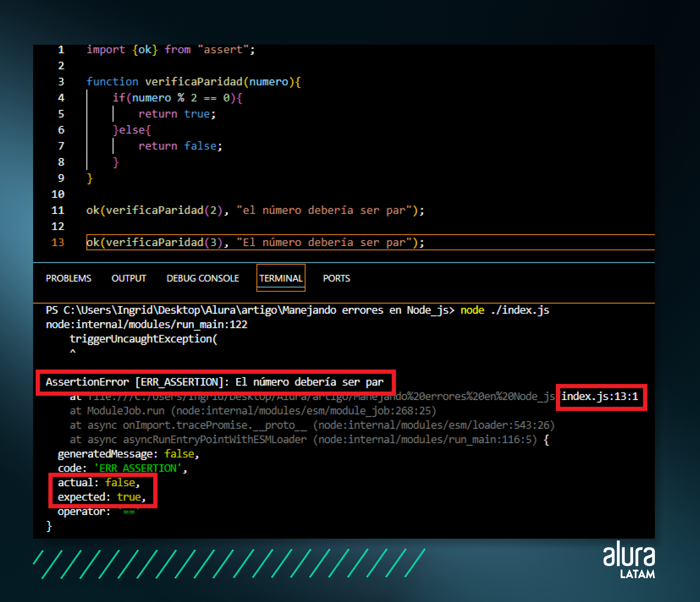Click the function verificaParidad declaration line

(194, 82)
